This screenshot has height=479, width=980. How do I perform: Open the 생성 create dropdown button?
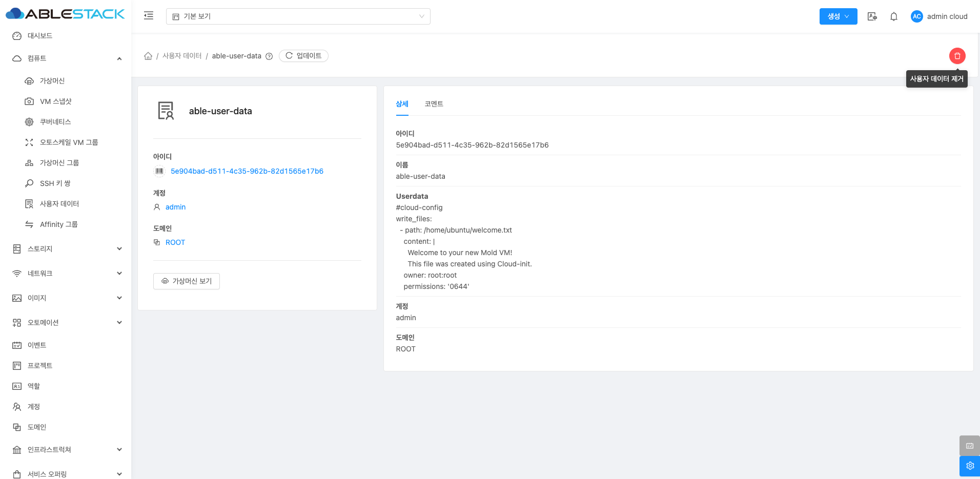[838, 16]
